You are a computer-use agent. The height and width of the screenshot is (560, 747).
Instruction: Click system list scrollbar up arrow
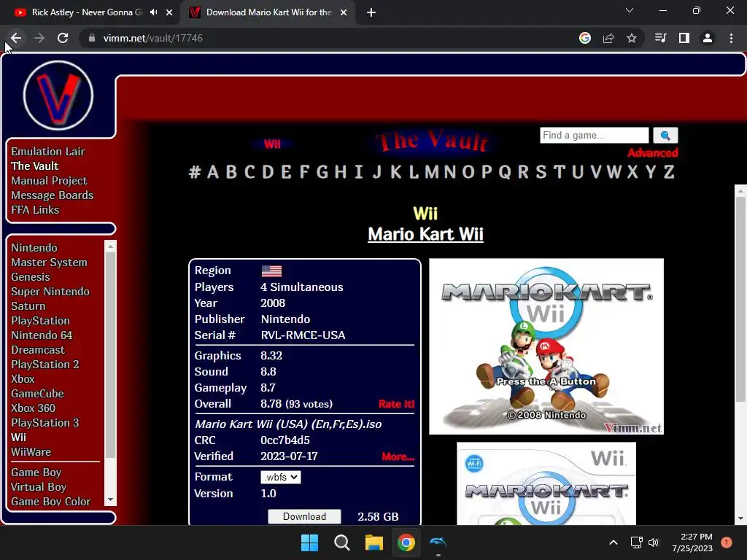coord(111,246)
